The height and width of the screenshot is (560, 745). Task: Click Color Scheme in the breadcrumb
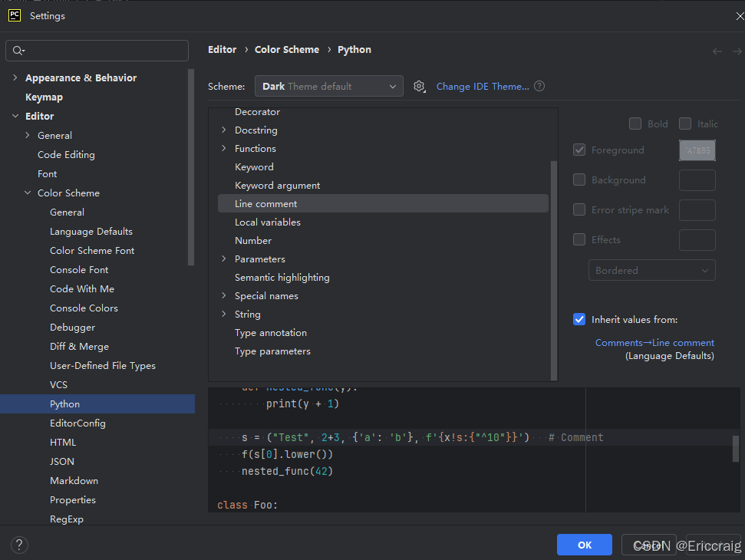(286, 49)
